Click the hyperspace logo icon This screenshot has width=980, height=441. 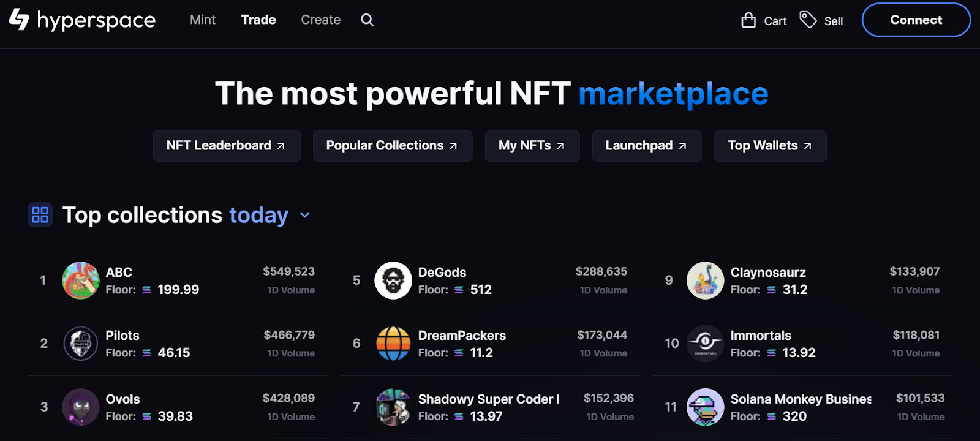pos(19,20)
